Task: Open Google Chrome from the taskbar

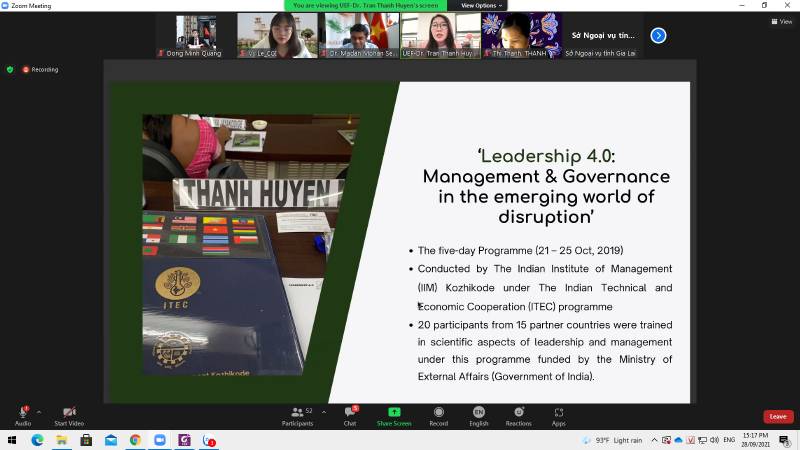Action: pyautogui.click(x=135, y=440)
